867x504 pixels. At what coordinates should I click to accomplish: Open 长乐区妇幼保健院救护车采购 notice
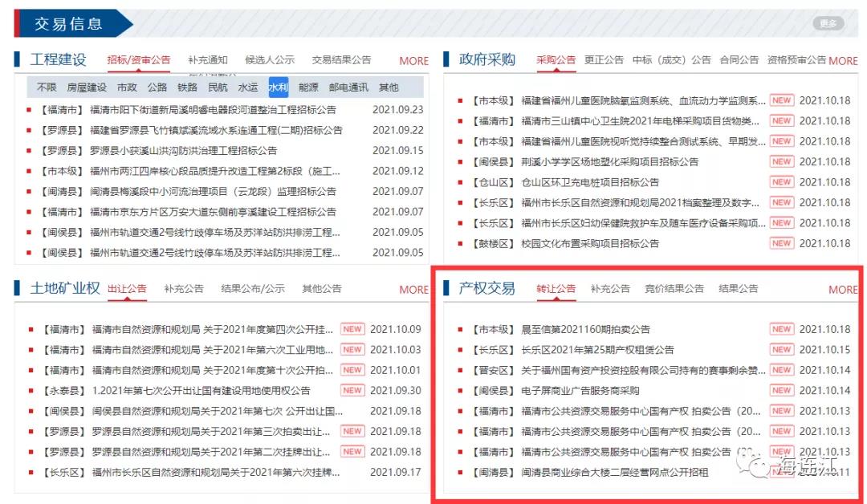click(644, 223)
